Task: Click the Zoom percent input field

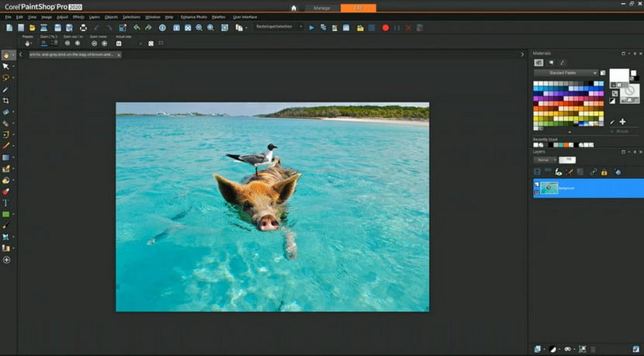Action: coord(44,43)
